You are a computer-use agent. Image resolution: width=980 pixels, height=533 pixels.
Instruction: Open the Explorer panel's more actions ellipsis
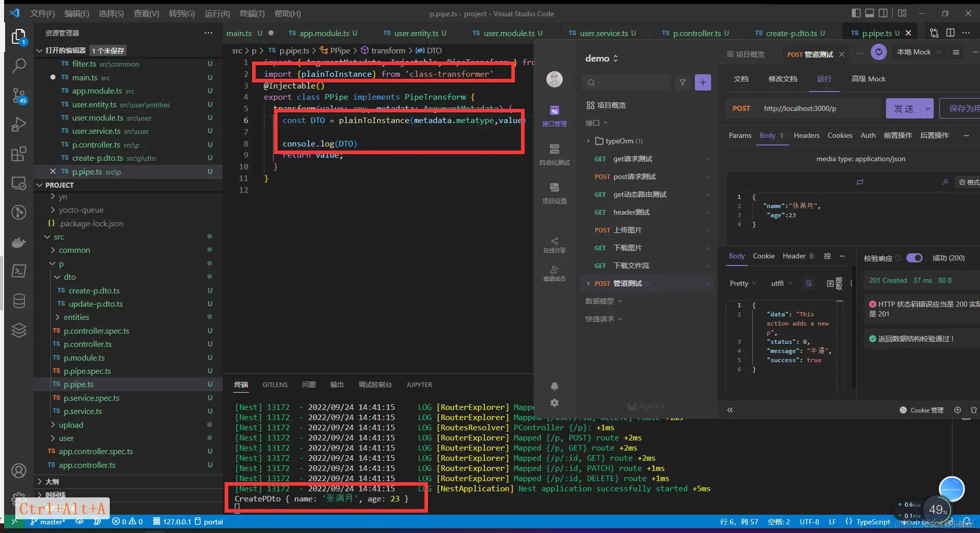tap(208, 33)
